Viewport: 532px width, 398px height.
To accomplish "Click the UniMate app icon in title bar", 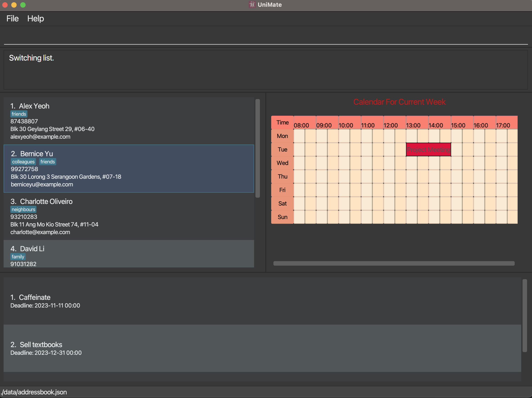I will [x=252, y=5].
